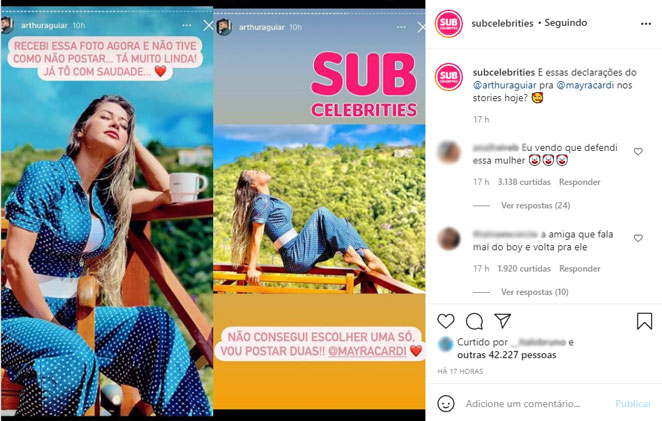662x421 pixels.
Task: Save post with the bookmark icon
Action: [x=644, y=321]
